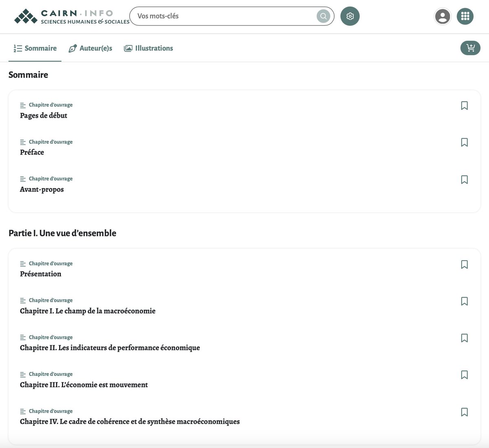Open Chapitre III. L'économie est mouvement

click(x=84, y=385)
